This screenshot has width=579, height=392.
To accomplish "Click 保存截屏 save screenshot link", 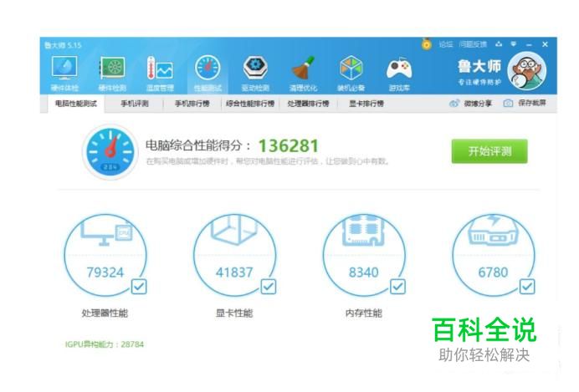I will (525, 104).
